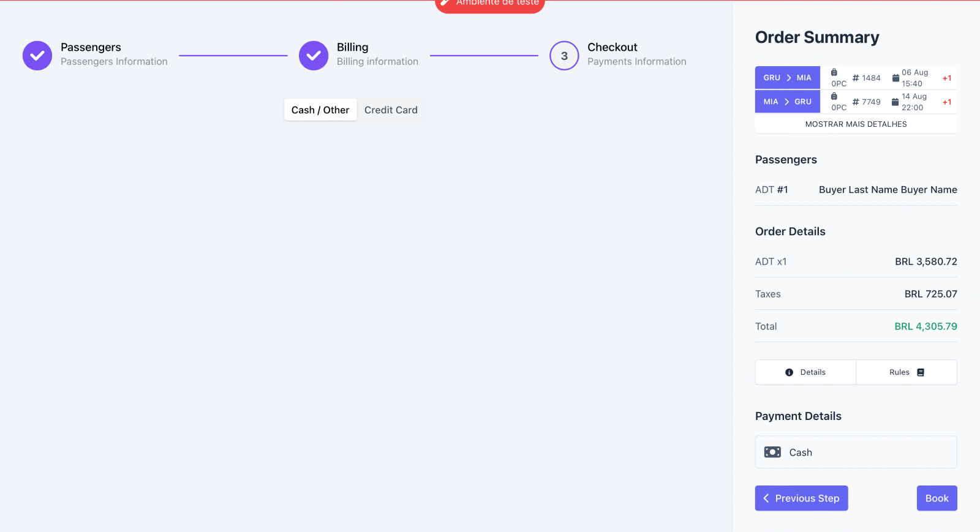Click the arrow icon in MIA > GRU tag

(x=786, y=102)
